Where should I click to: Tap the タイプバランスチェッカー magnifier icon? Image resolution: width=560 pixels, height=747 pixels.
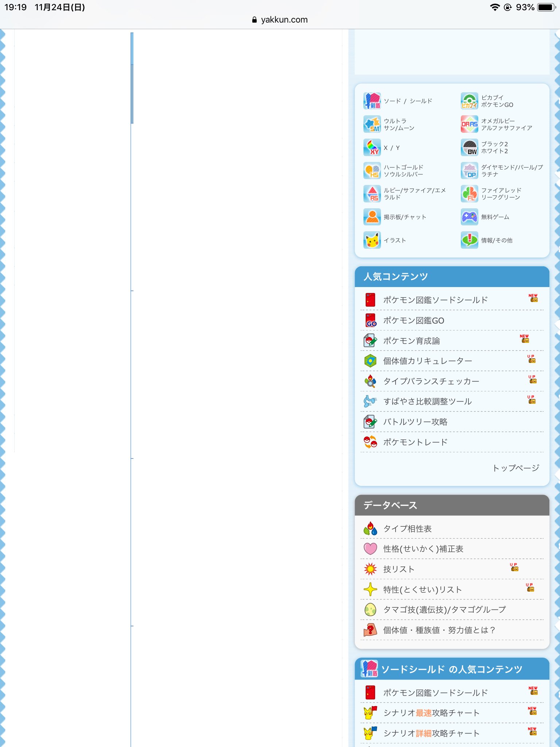[370, 381]
